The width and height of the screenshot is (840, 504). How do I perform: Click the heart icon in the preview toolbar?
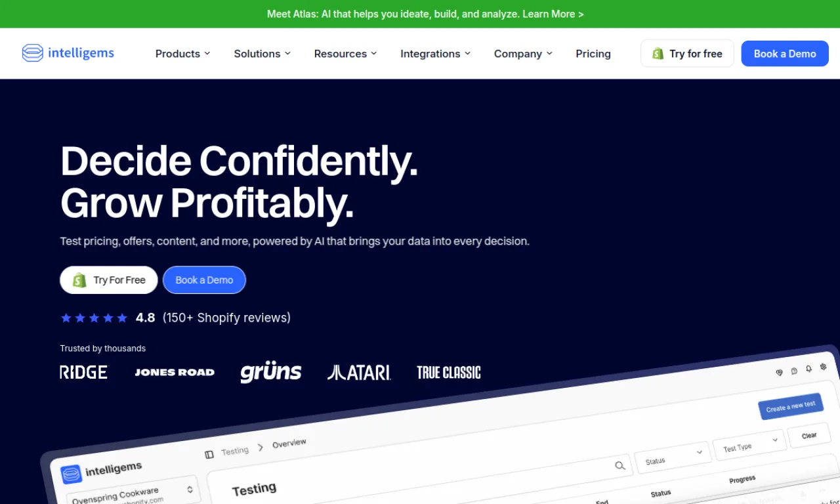point(780,373)
